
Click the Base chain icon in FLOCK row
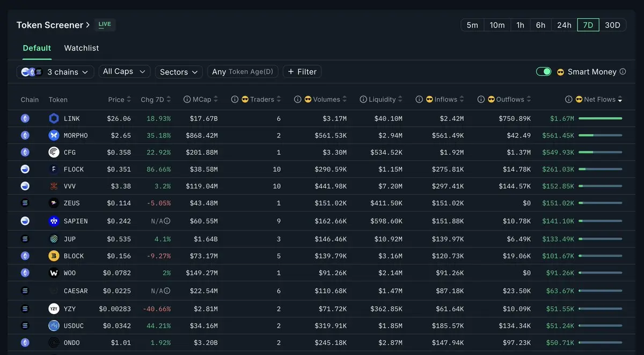tap(25, 169)
